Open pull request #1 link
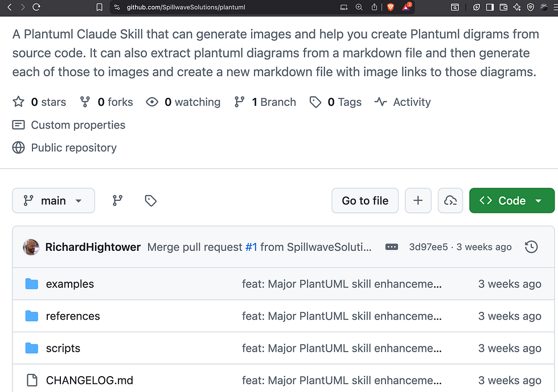This screenshot has width=558, height=392. point(251,247)
